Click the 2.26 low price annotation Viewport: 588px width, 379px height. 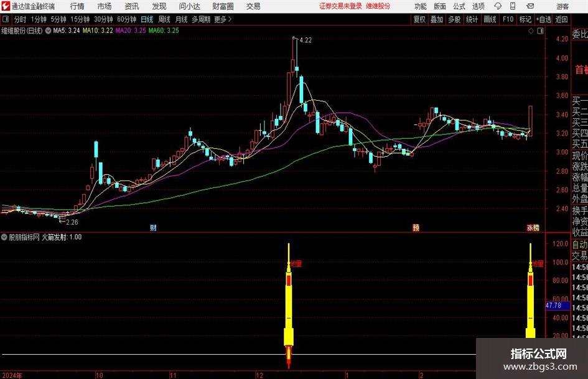click(x=72, y=222)
